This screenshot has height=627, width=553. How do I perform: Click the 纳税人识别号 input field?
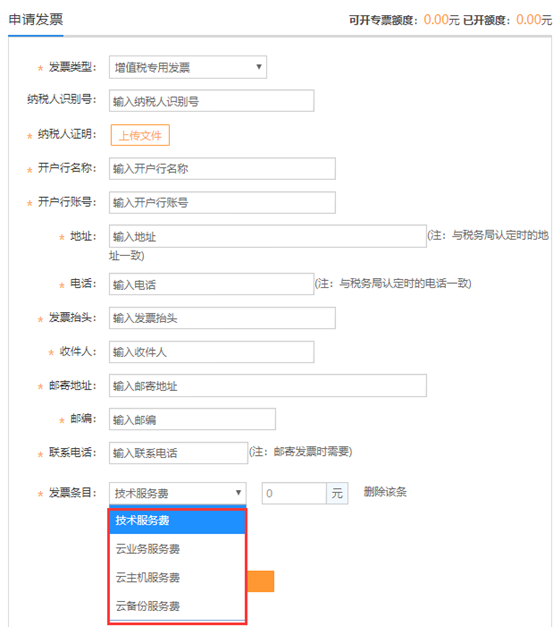(211, 101)
